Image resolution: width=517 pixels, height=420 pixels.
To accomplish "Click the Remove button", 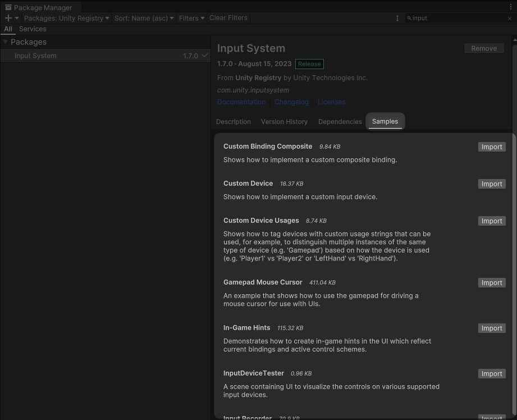I will pyautogui.click(x=484, y=48).
